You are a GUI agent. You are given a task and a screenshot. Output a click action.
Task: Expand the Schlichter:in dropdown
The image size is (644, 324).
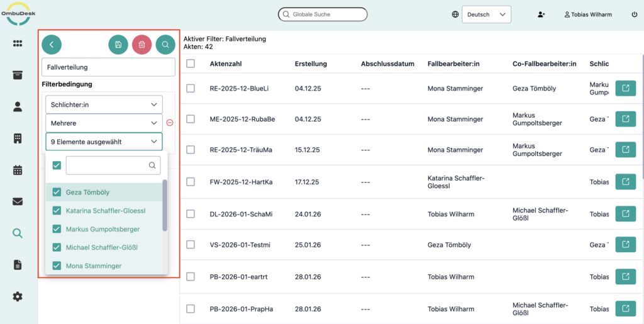[x=104, y=104]
